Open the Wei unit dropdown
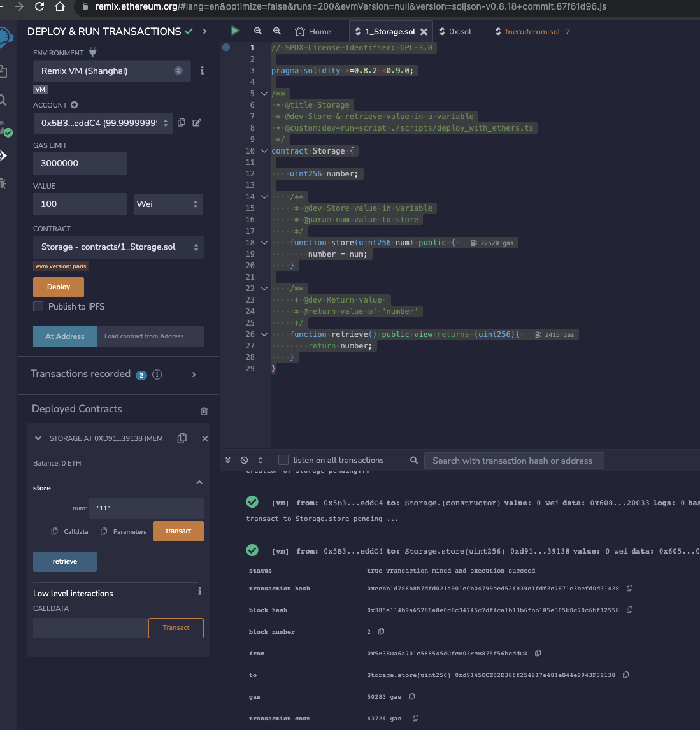Screen dimensions: 700x730 (x=168, y=204)
